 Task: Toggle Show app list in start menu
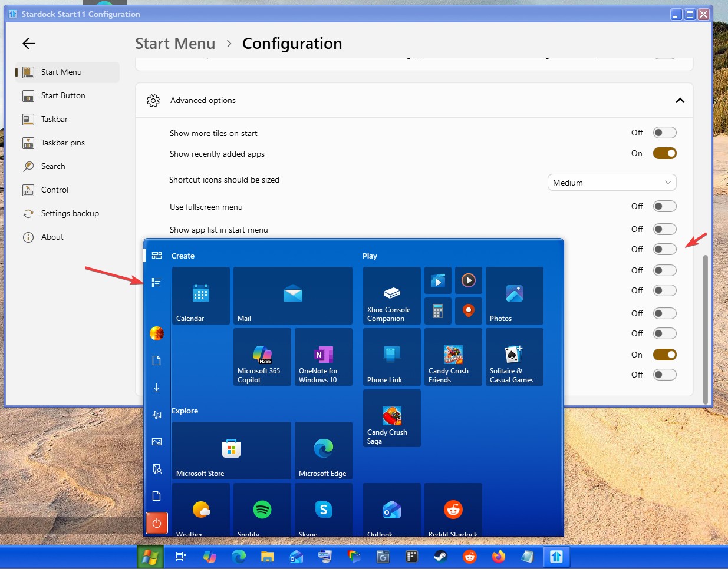(664, 230)
